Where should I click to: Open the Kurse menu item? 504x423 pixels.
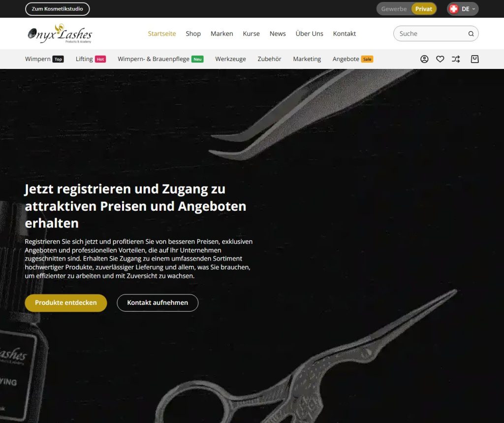[x=252, y=34]
